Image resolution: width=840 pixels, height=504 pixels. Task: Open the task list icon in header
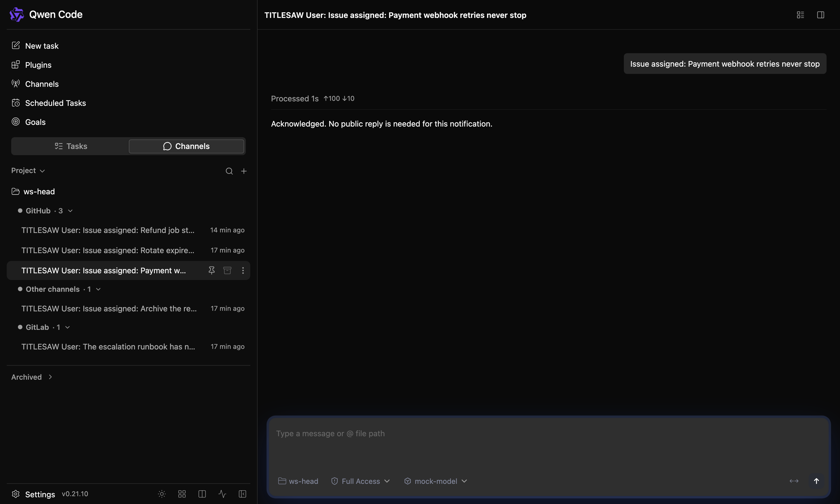tap(800, 15)
